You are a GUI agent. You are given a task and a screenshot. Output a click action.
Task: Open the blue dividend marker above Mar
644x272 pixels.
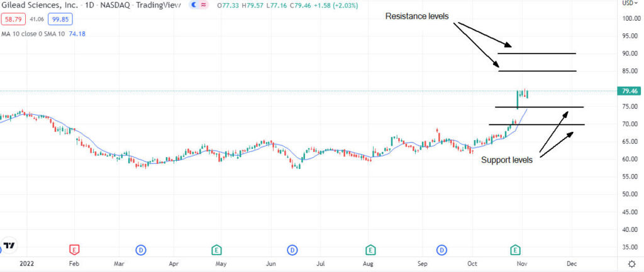tap(141, 249)
